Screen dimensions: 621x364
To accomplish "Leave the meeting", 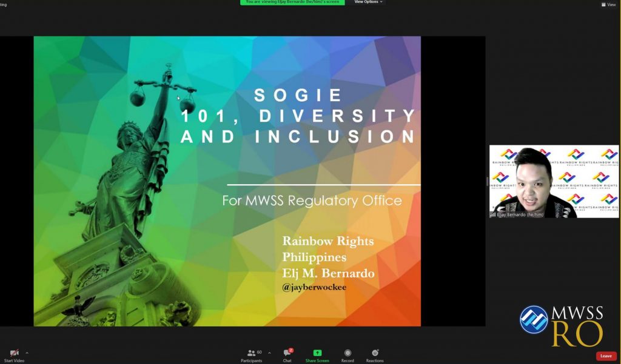I will (x=606, y=356).
